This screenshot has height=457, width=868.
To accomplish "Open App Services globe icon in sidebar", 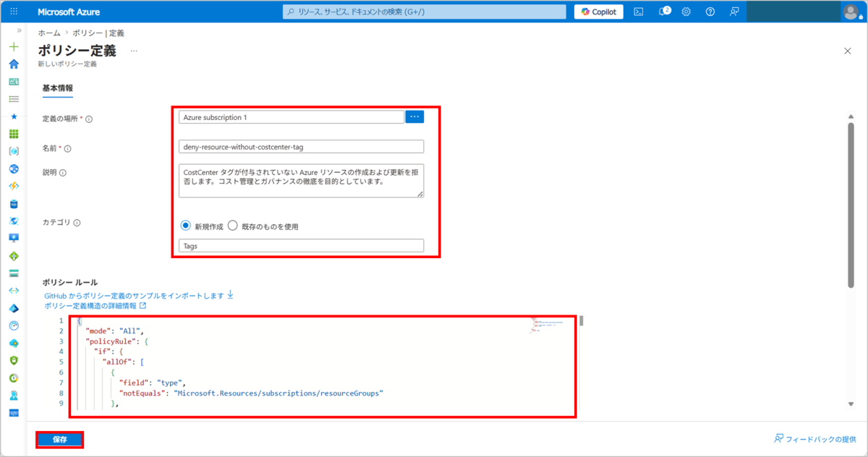I will (14, 168).
